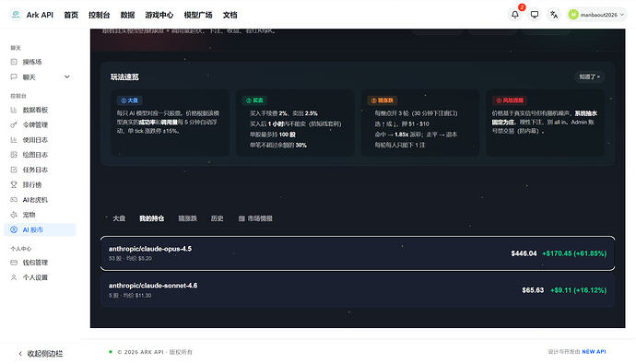Click the +$170.45 (+61.85%) gain text
Viewport: 636px width, 364px height.
[x=574, y=253]
